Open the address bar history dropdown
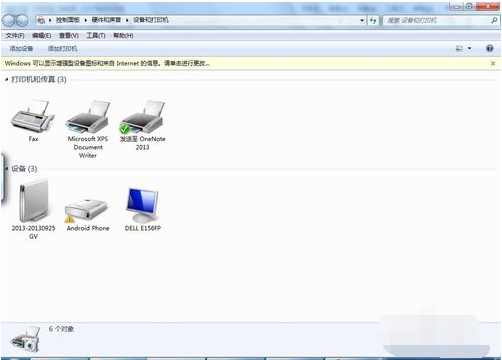This screenshot has height=360, width=502. (362, 21)
